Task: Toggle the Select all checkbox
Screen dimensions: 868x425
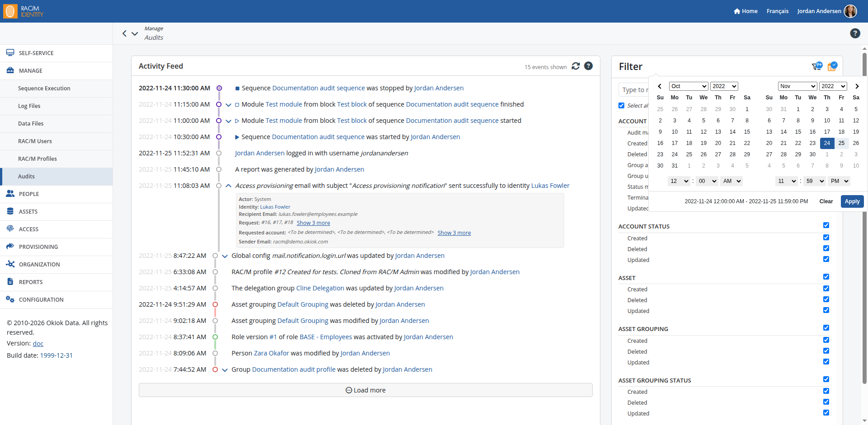Action: click(x=622, y=106)
